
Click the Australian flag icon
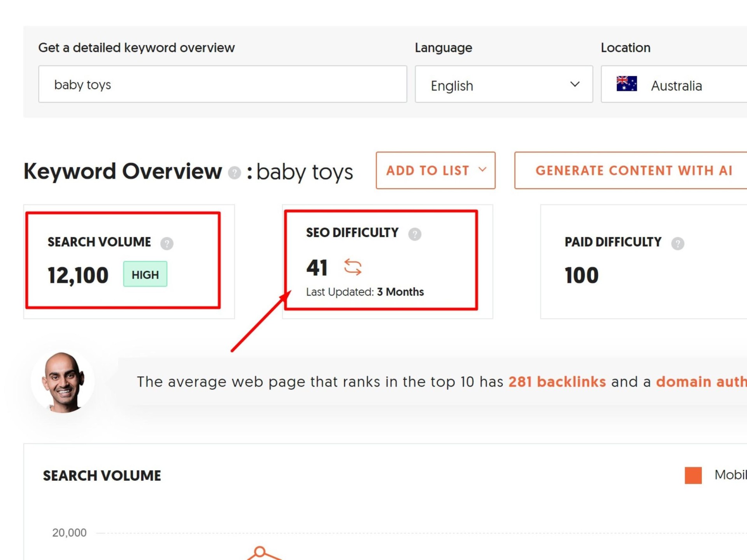tap(626, 84)
